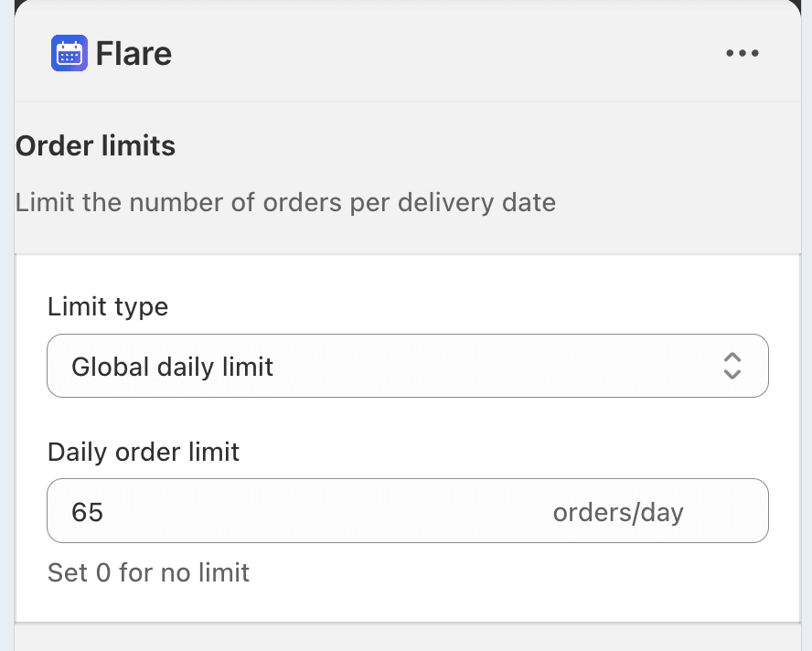Choose a different option from the Limit type combobox
The width and height of the screenshot is (812, 651).
tap(408, 367)
